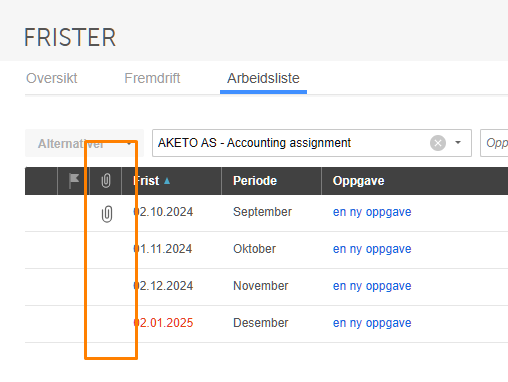Image resolution: width=508 pixels, height=382 pixels.
Task: Click the partially visible Opp filter field
Action: pos(495,143)
